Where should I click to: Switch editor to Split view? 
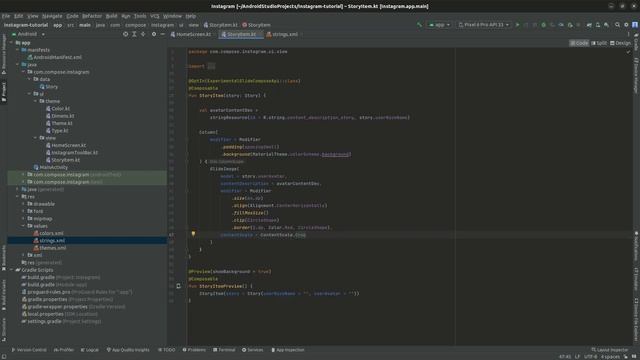tap(599, 43)
